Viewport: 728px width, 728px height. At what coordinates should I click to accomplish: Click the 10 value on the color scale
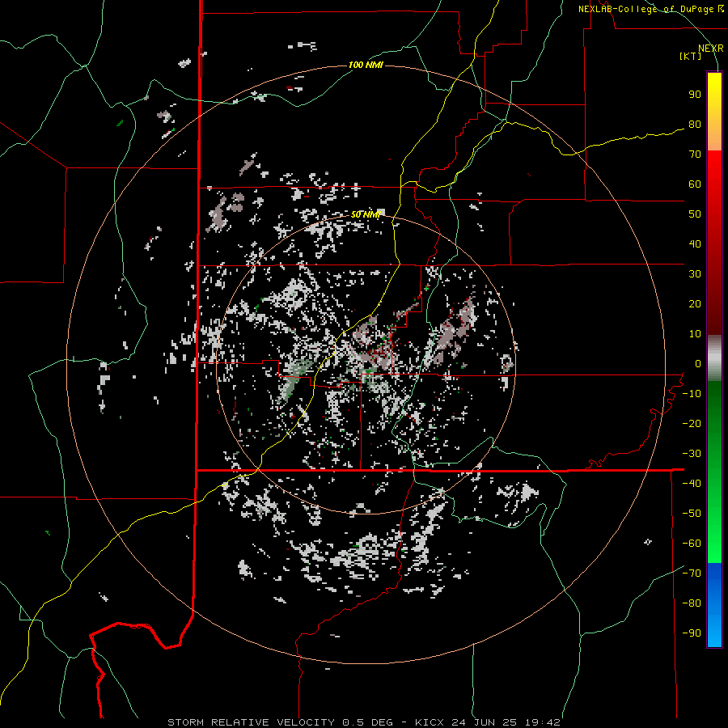[695, 334]
